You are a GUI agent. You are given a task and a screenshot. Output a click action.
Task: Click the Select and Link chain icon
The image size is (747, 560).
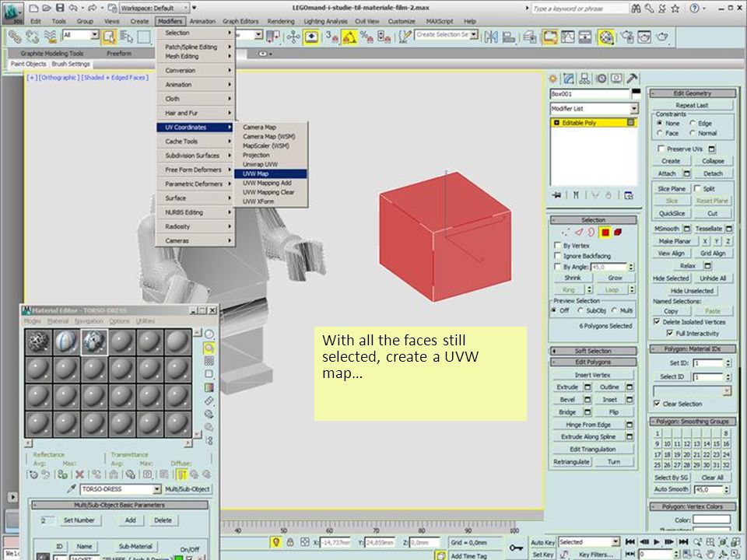14,37
